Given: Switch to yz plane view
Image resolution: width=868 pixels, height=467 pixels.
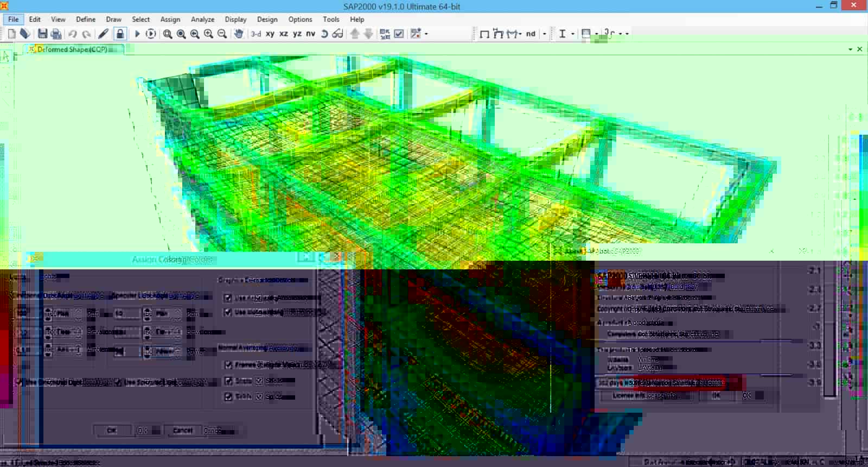Looking at the screenshot, I should tap(297, 34).
